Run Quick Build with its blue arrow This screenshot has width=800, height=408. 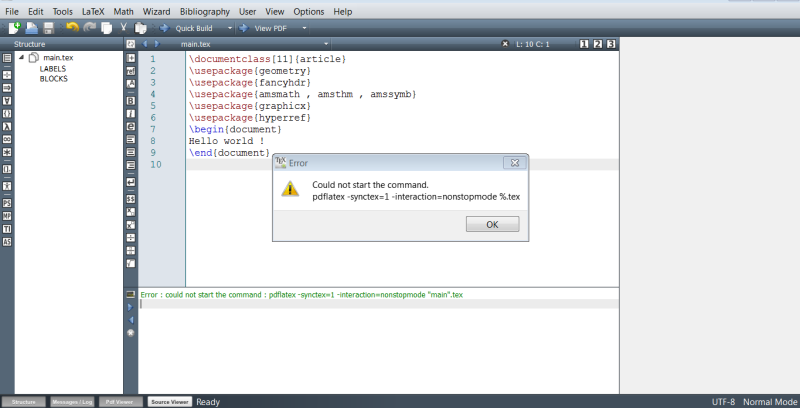click(x=164, y=28)
